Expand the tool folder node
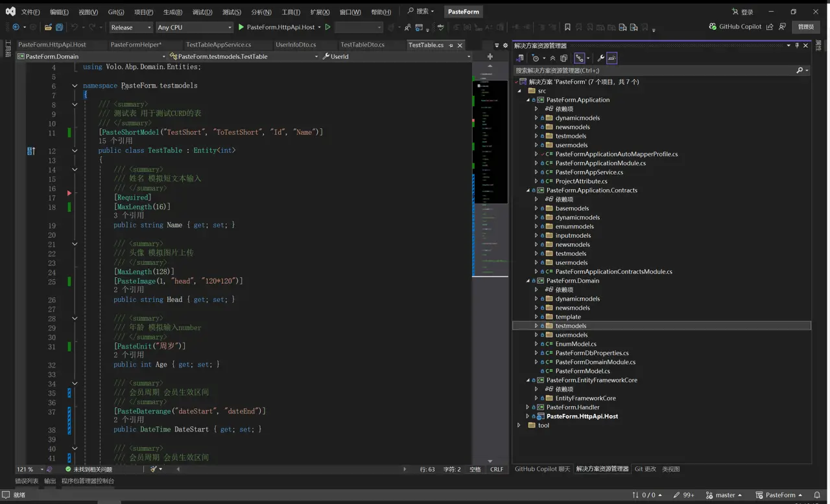This screenshot has height=504, width=830. click(x=519, y=426)
